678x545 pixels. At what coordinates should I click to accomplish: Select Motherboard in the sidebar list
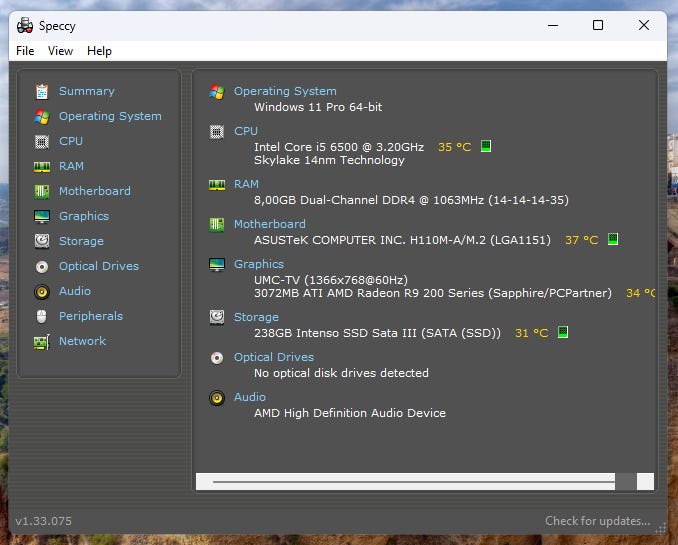click(95, 191)
